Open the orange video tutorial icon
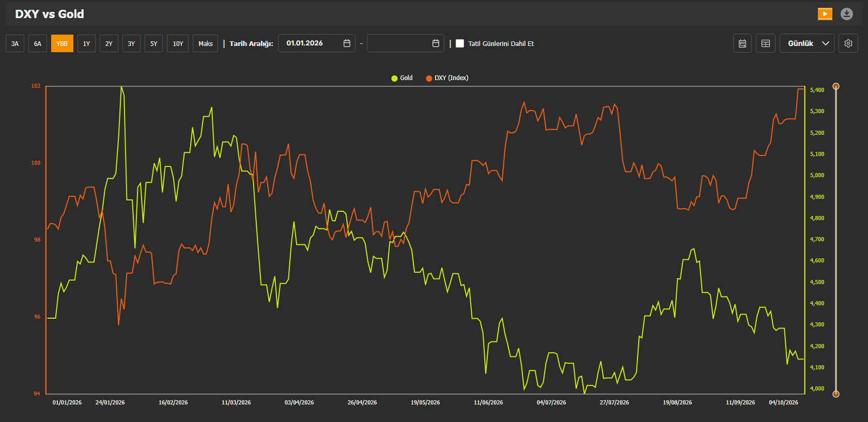This screenshot has height=422, width=868. point(825,14)
